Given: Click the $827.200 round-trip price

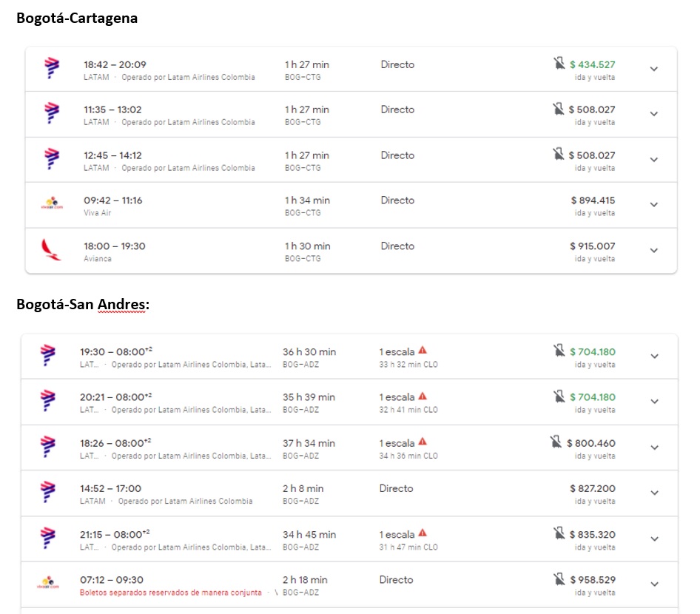Looking at the screenshot, I should (x=592, y=488).
